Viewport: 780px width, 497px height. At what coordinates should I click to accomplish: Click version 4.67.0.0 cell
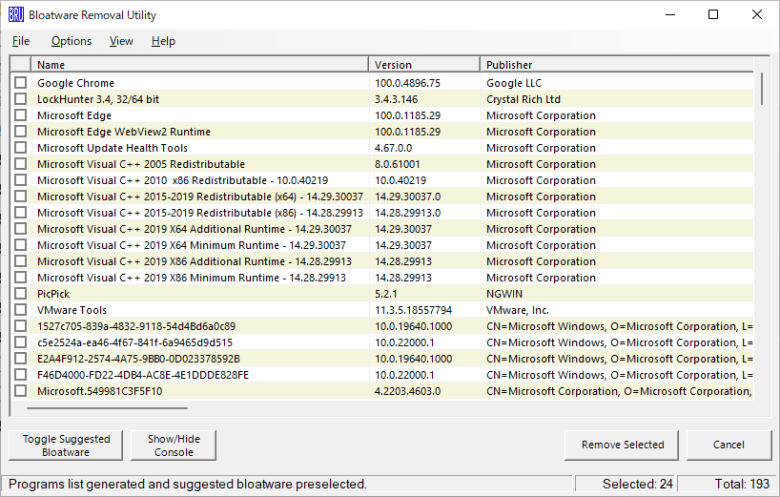coord(393,148)
